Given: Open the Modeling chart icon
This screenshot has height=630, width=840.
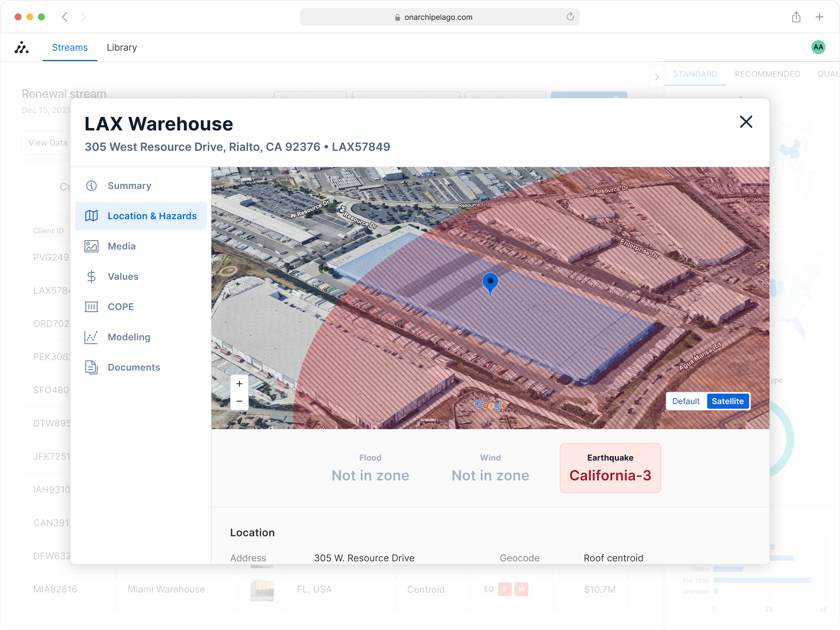Looking at the screenshot, I should (91, 337).
